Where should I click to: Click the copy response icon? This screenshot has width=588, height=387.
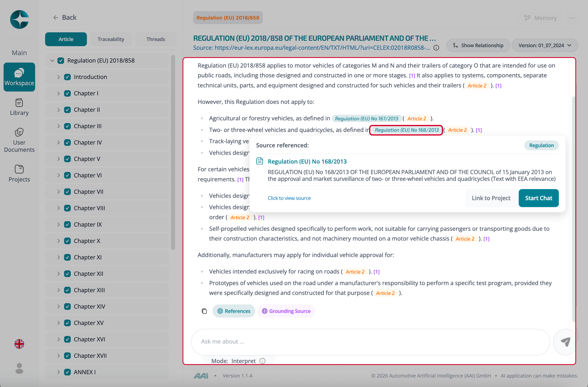[x=204, y=311]
